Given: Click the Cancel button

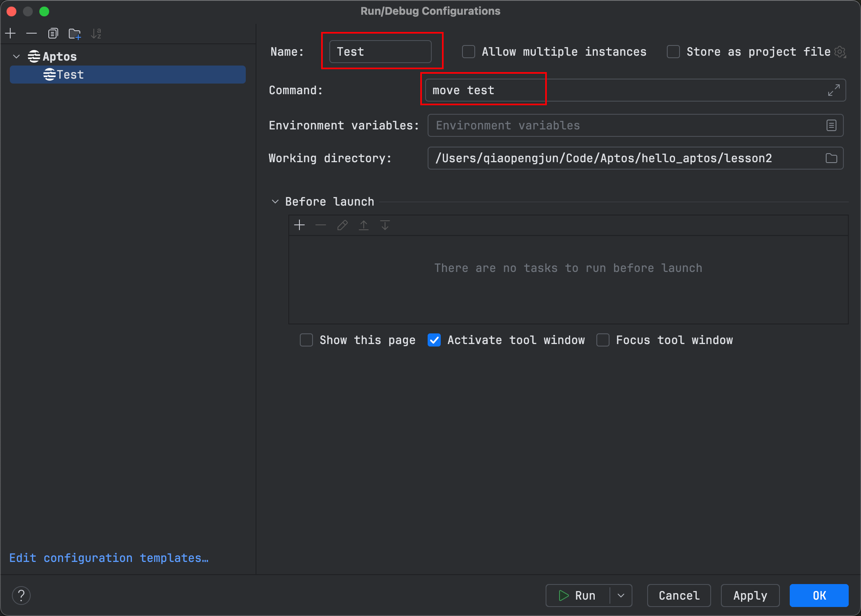Looking at the screenshot, I should coord(679,596).
